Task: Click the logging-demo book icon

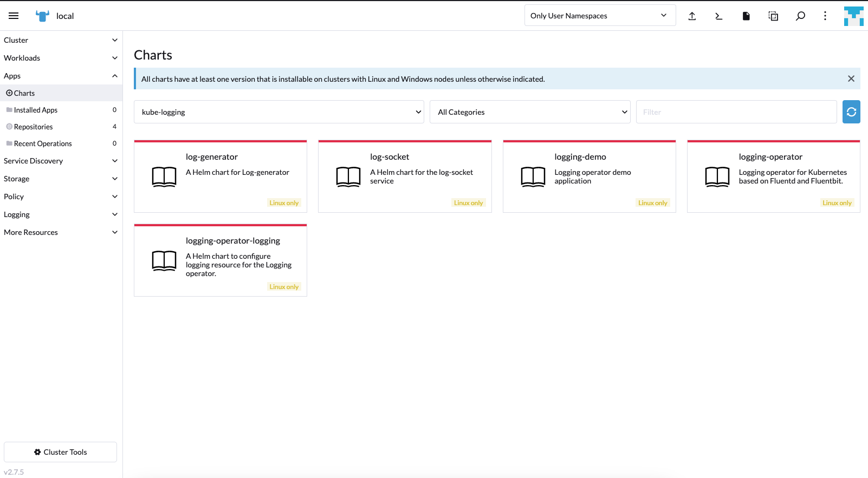Action: click(x=533, y=176)
